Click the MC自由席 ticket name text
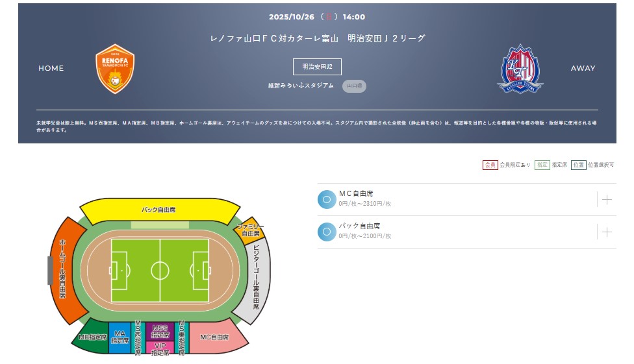The height and width of the screenshot is (364, 634). 356,193
